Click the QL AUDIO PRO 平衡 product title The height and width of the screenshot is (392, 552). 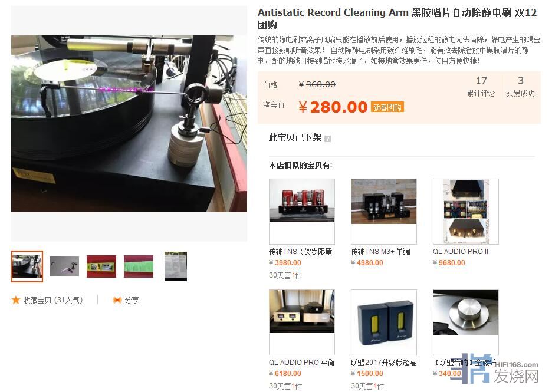pos(302,363)
